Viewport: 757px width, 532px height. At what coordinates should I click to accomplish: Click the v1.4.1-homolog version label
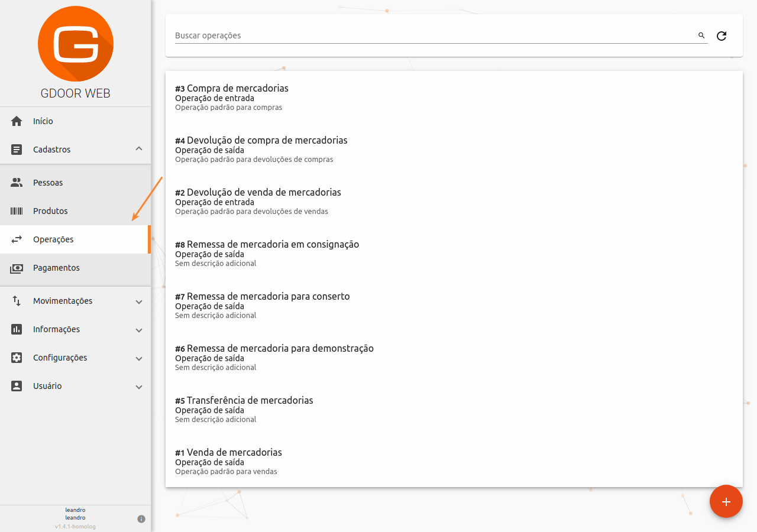[75, 527]
